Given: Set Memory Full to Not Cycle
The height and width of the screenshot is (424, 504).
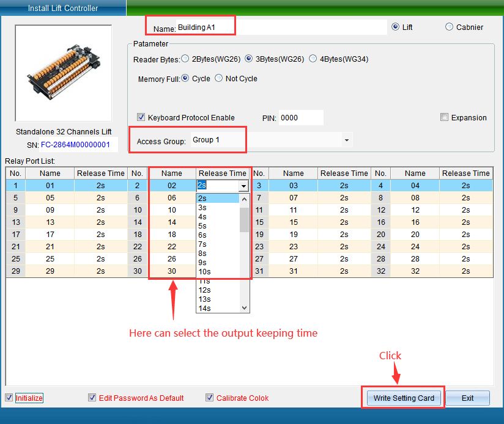Looking at the screenshot, I should pos(218,79).
